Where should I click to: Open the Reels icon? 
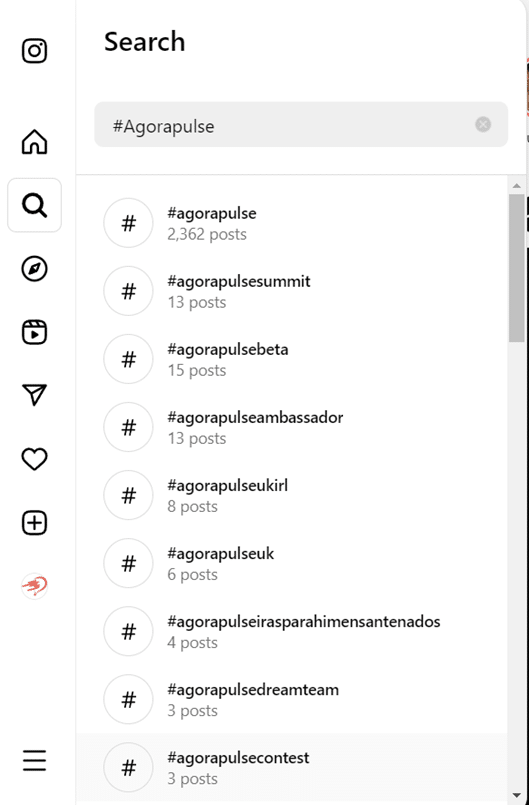(x=34, y=332)
